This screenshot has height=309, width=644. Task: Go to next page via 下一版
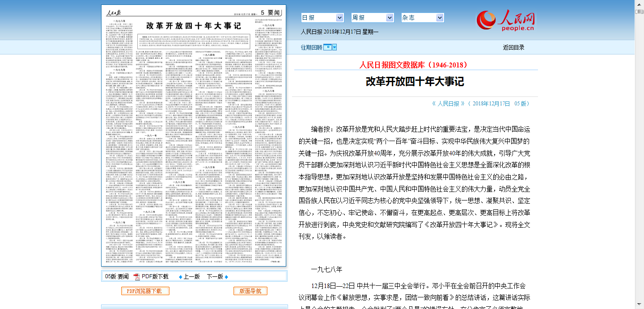[215, 277]
